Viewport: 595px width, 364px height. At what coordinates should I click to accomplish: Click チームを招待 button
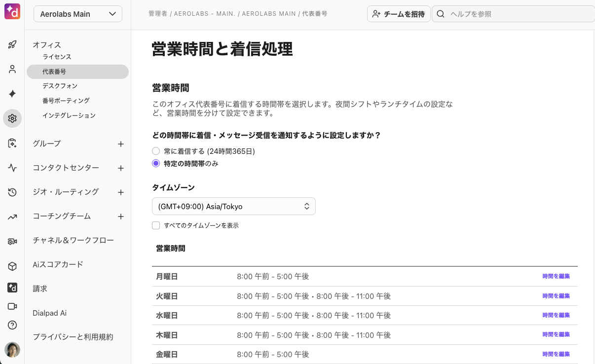pos(399,14)
